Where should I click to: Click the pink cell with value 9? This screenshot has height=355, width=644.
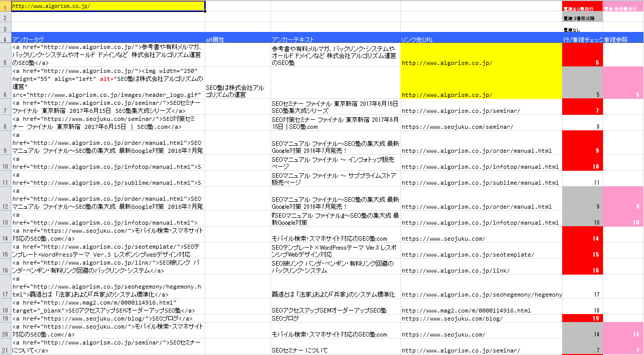[x=623, y=199]
